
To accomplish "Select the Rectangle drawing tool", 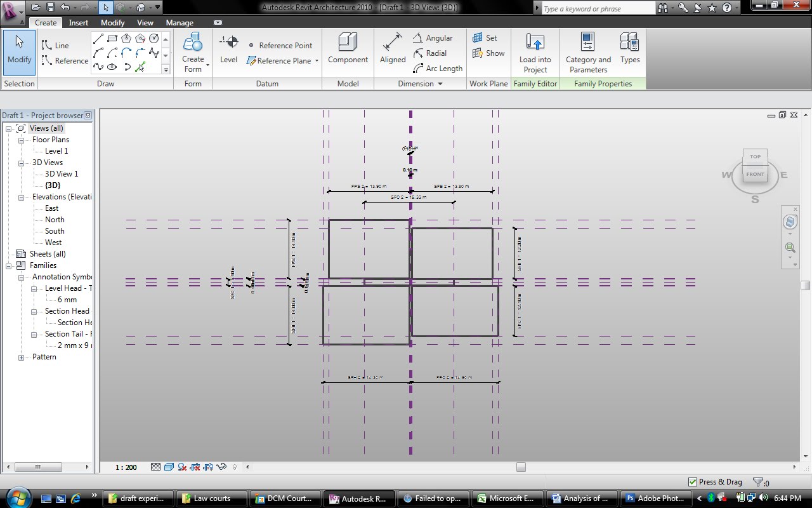I will 112,38.
